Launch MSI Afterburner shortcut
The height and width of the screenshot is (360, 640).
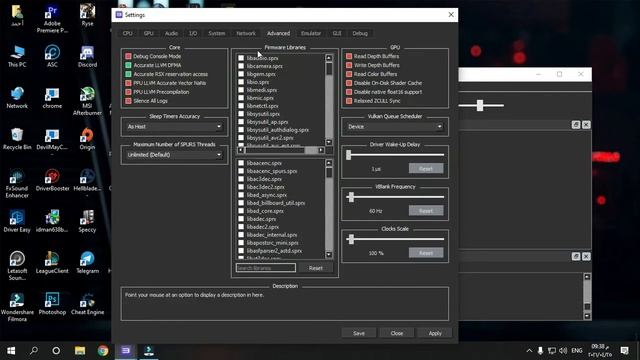tap(87, 101)
